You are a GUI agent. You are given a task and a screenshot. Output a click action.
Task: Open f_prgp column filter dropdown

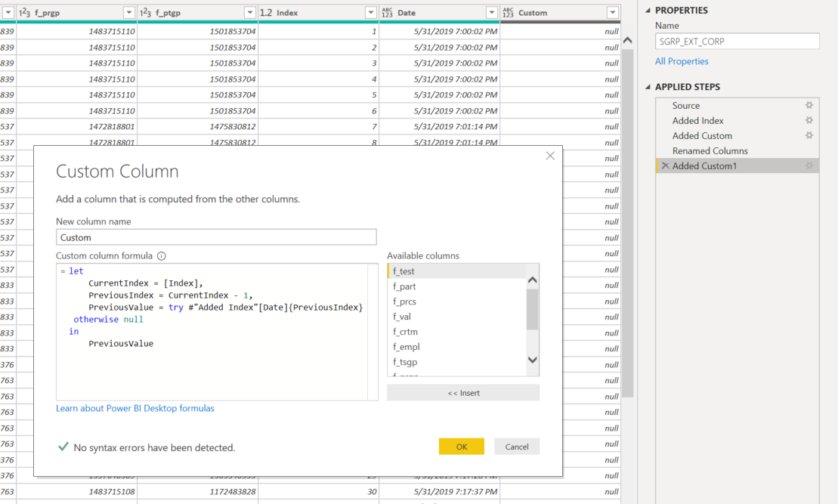[128, 13]
